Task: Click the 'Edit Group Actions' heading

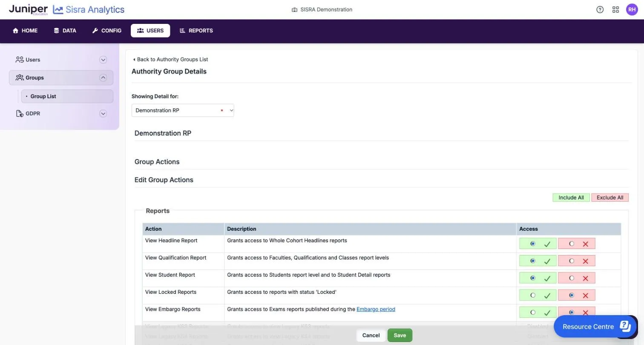Action: pos(164,180)
